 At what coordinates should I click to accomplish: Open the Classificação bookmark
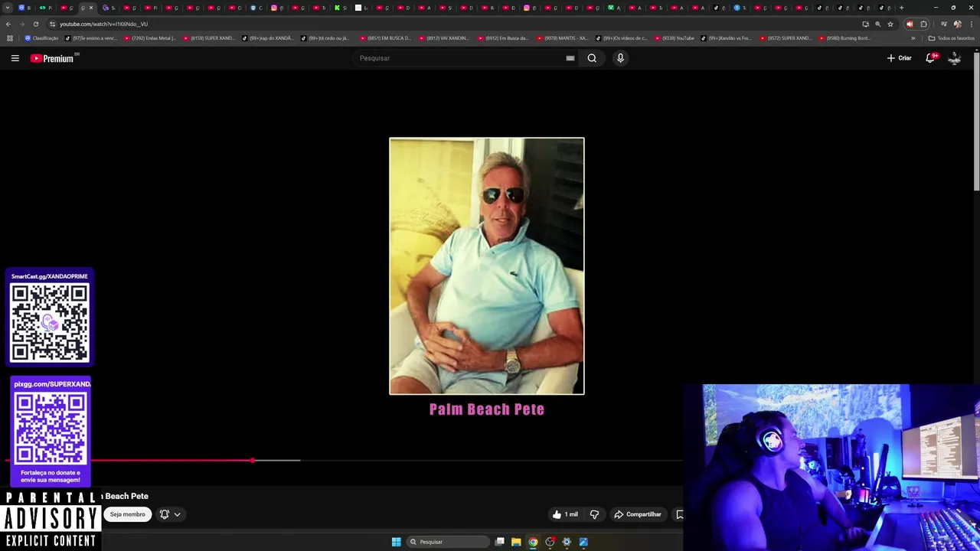coord(41,38)
